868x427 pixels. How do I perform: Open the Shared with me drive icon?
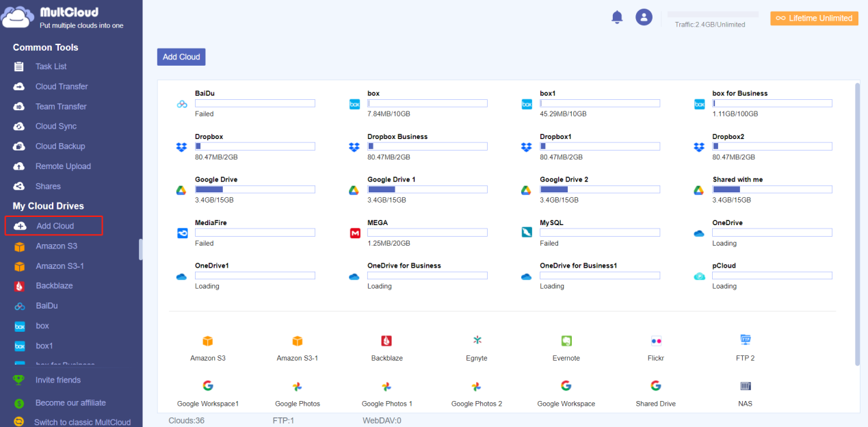tap(699, 190)
